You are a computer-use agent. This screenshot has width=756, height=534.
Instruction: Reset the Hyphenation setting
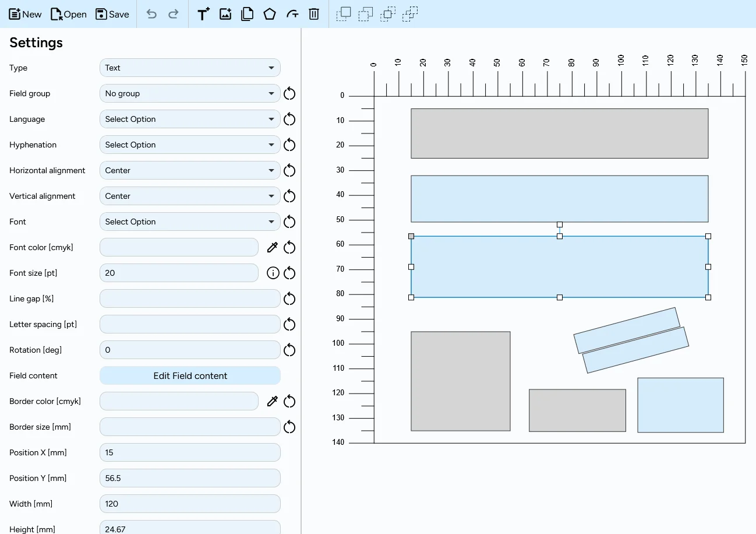(289, 145)
